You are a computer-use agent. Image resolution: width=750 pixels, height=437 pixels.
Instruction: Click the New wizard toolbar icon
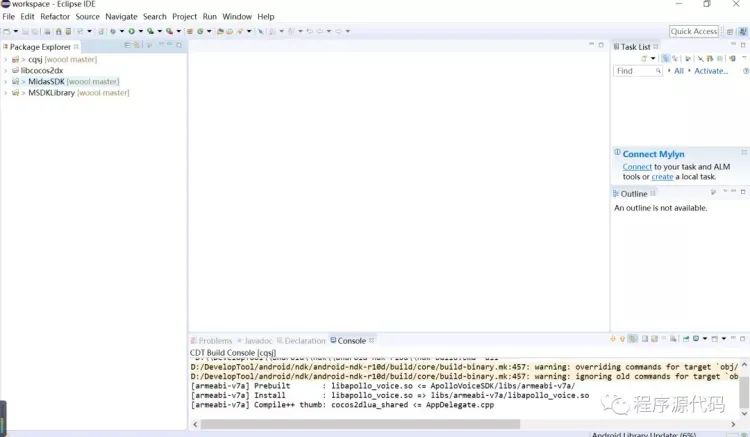pyautogui.click(x=7, y=31)
